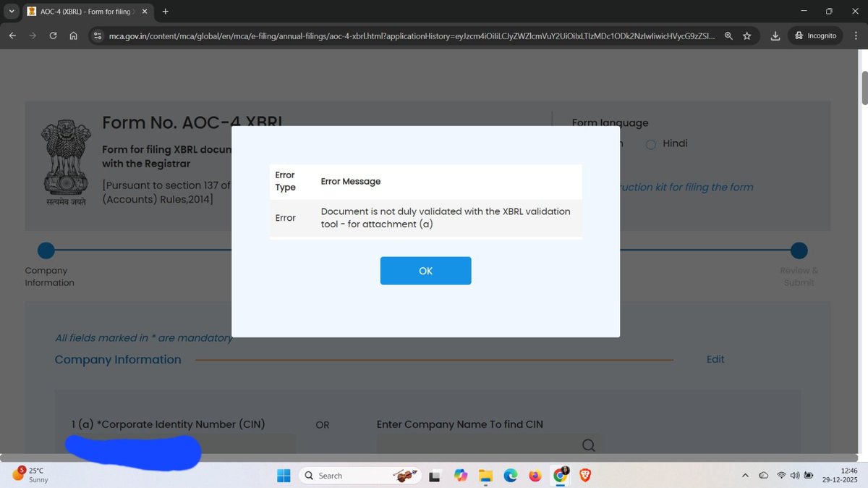868x488 pixels.
Task: Open the weather widget showing 25°C Sunny
Action: [x=30, y=475]
